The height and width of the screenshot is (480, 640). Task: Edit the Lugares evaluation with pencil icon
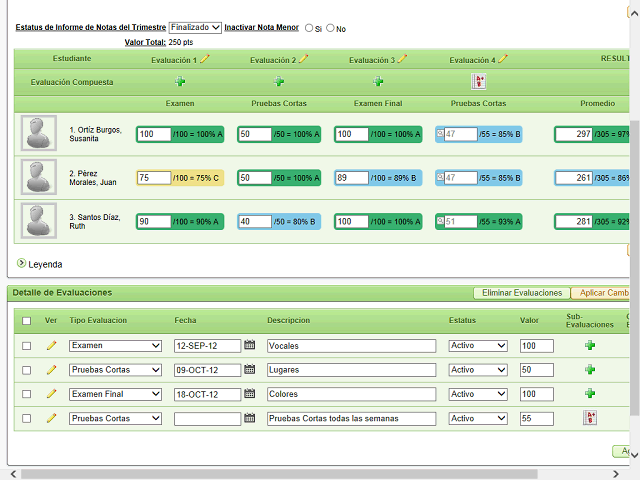pos(51,370)
